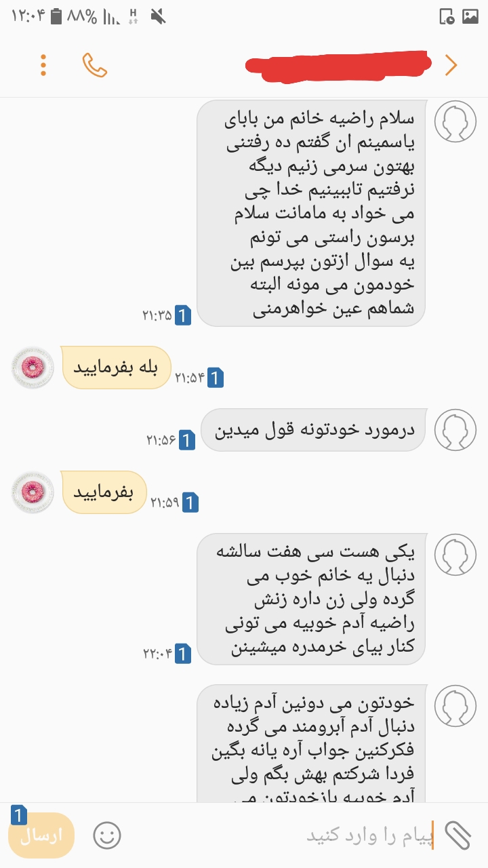Tap the contact avatar beside the last message

455,705
